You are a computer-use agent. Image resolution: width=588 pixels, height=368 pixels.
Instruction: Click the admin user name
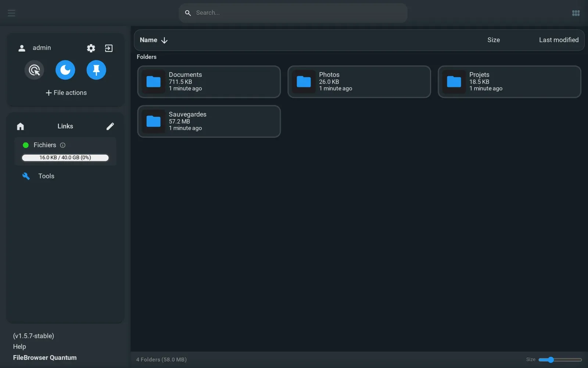pos(42,48)
